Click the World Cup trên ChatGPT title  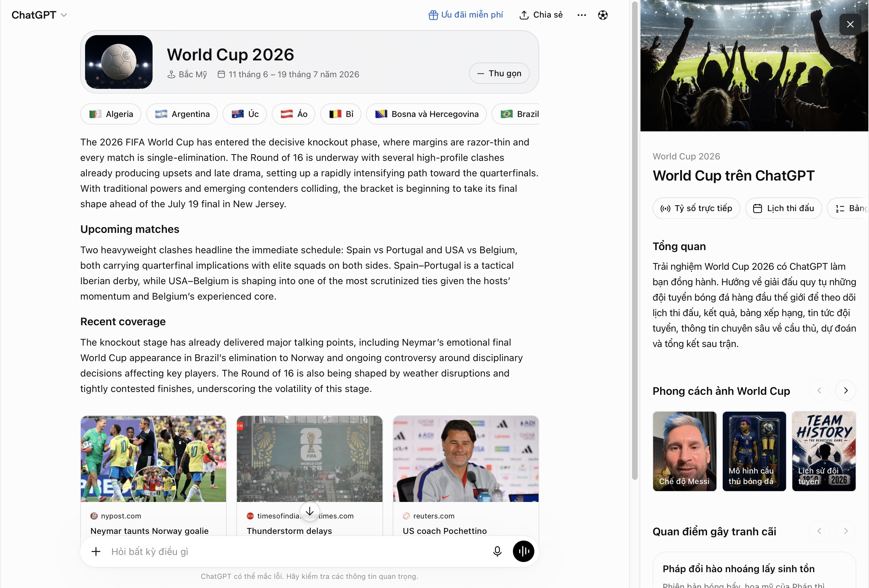(x=733, y=176)
